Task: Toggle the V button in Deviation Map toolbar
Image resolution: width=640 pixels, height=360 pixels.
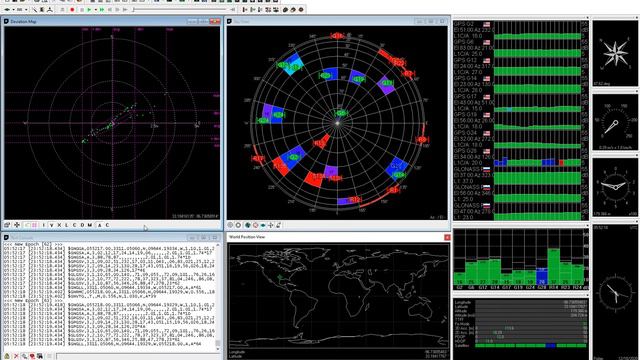Action: click(51, 225)
